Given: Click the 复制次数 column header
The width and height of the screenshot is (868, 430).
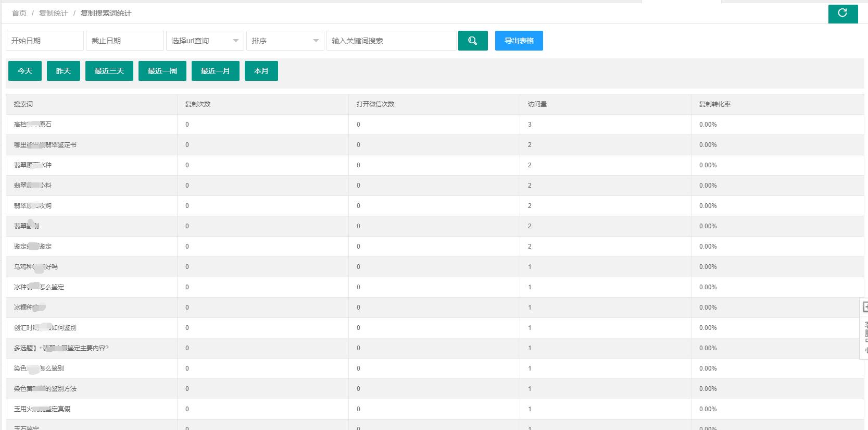Looking at the screenshot, I should (x=198, y=104).
